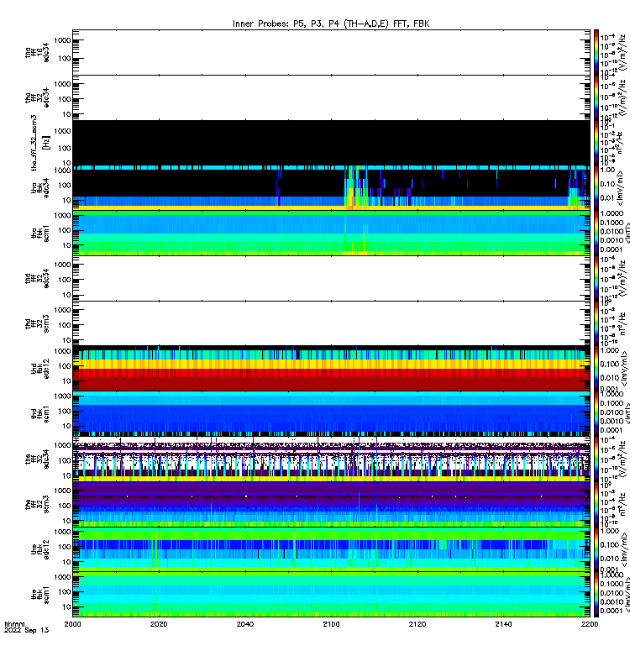630x672 pixels.
Task: Click the 1000 y-axis tick of tha fff 16 edc34
Action: coord(62,40)
